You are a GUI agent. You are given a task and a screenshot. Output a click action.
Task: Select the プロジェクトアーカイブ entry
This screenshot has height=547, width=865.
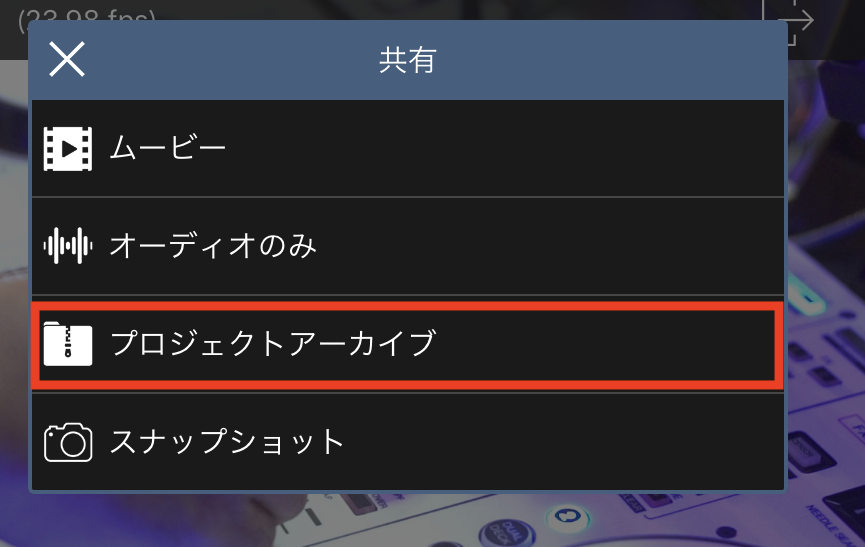click(x=272, y=344)
